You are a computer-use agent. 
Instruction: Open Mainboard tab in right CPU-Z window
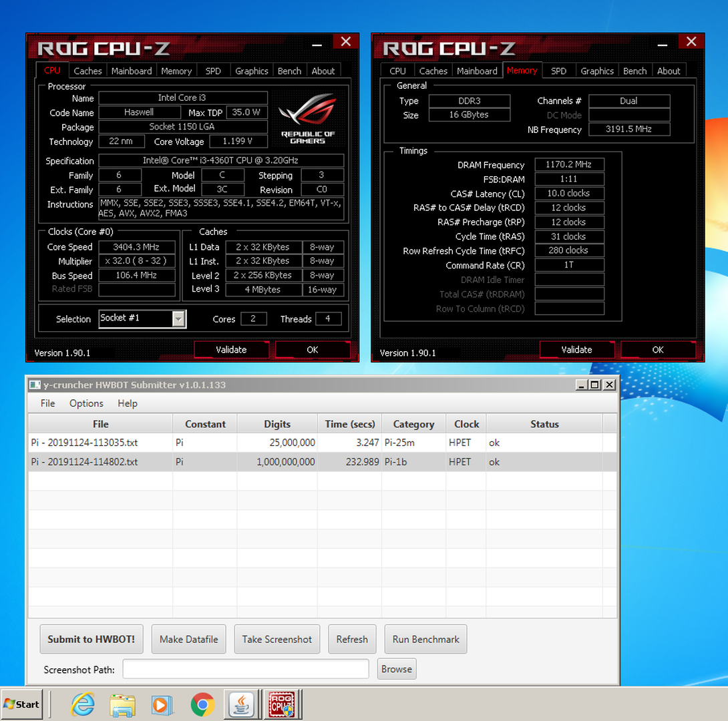(477, 71)
